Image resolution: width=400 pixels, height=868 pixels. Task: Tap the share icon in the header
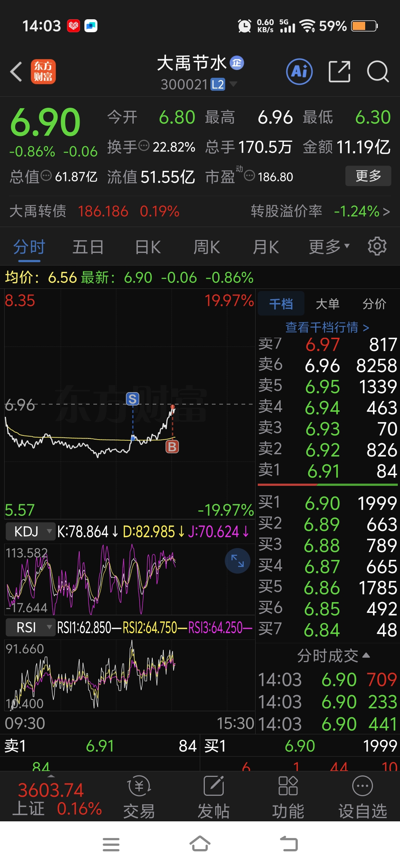[x=339, y=71]
